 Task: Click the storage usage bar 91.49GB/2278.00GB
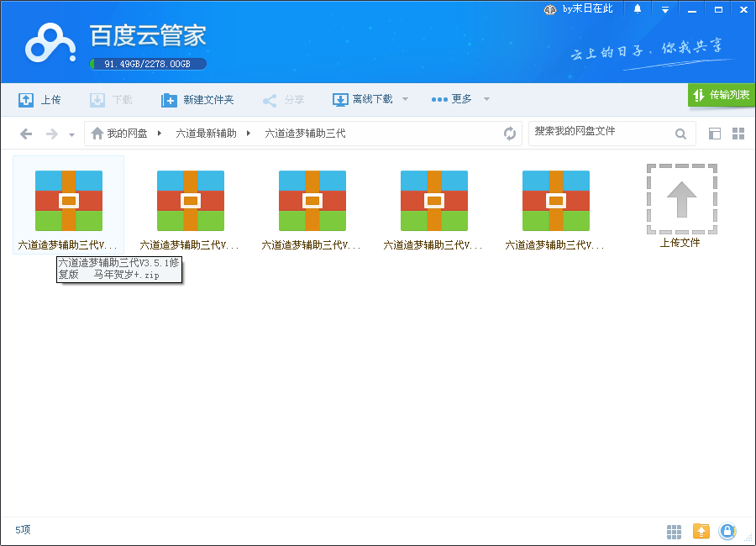coord(148,64)
